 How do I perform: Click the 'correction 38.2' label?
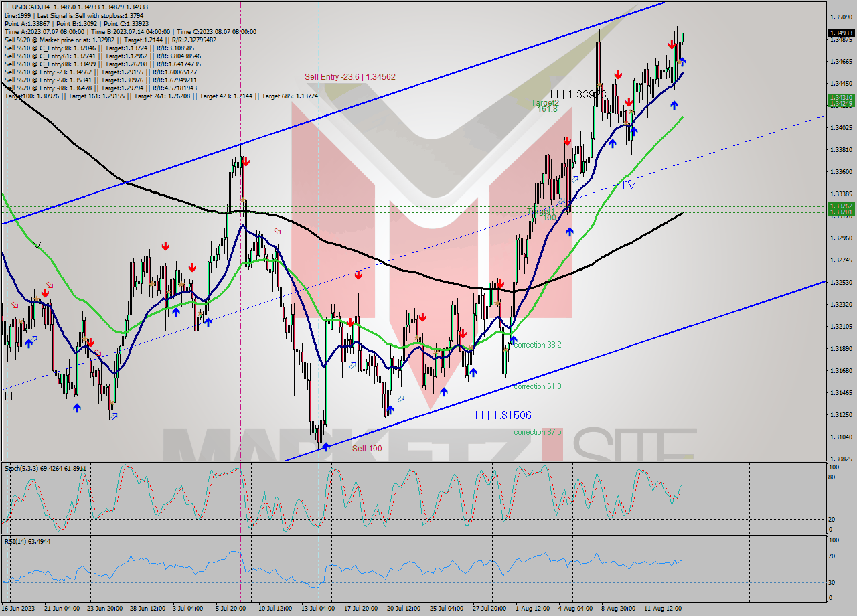[537, 345]
